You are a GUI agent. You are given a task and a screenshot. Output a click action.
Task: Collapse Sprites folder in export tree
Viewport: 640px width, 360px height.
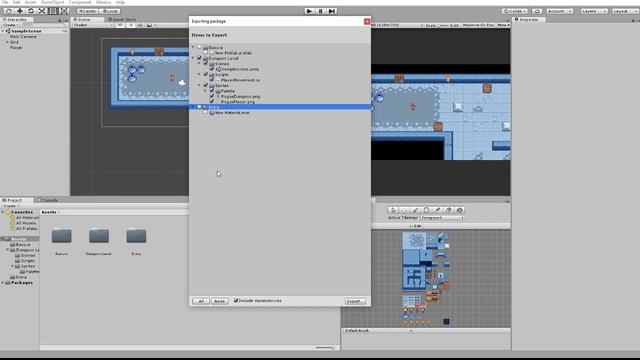coord(200,85)
